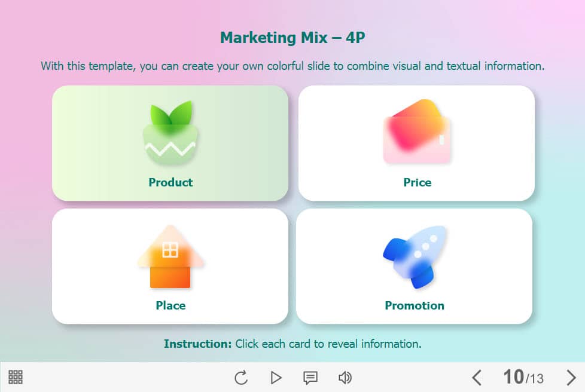The width and height of the screenshot is (585, 392).
Task: Click the 'Click each card to reveal information' text
Action: click(x=328, y=344)
